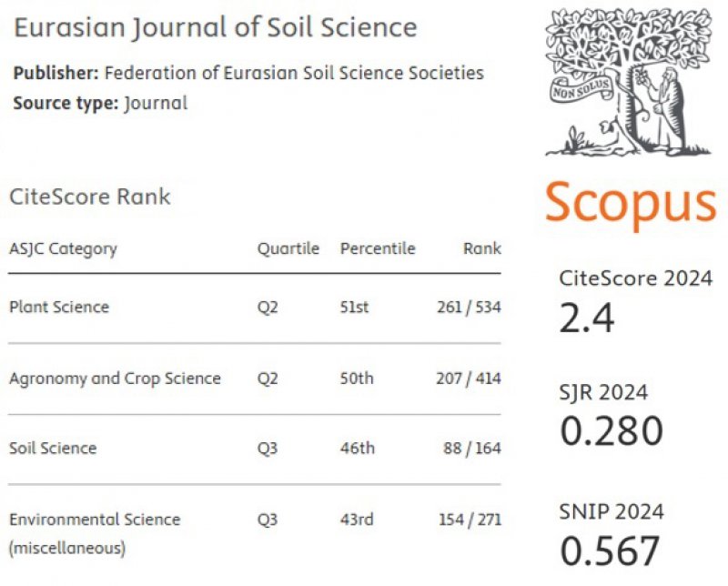728x586 pixels.
Task: Click the Eurasian Journal of Soil Science title
Action: (216, 27)
